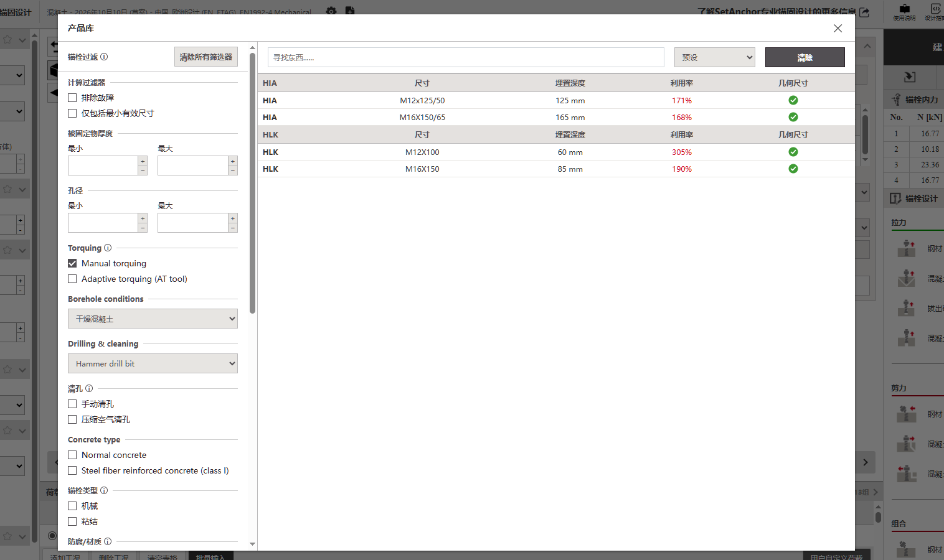Select the HIA M16X150/65 product row
Viewport: 944px width, 560px height.
(556, 117)
